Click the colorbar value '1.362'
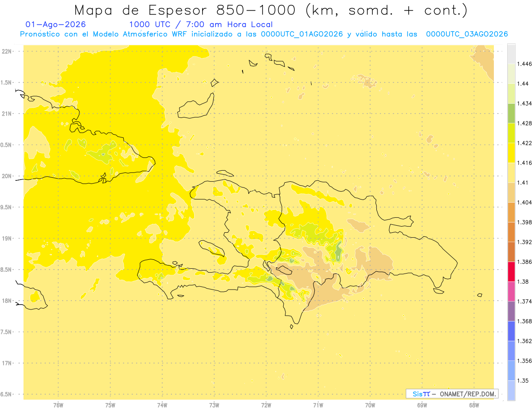Image resolution: width=532 pixels, height=411 pixels. [x=524, y=341]
